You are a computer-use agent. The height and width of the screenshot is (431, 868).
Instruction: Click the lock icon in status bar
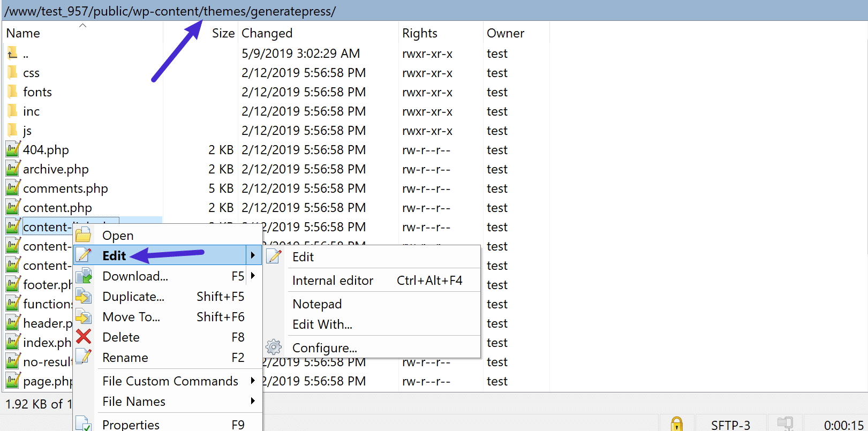[x=677, y=424]
